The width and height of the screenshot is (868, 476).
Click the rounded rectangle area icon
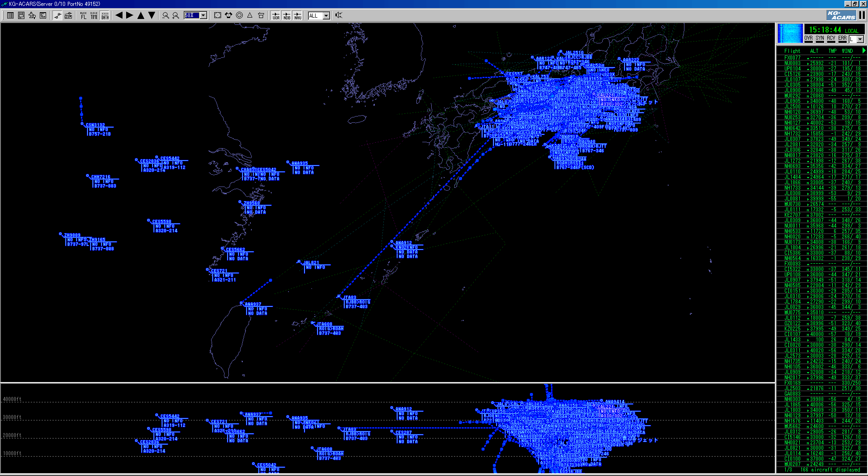[217, 15]
